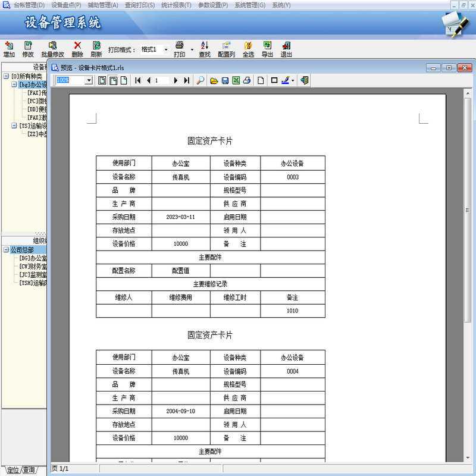
Task: Open the 打印格式 格式1 dropdown
Action: click(x=166, y=49)
